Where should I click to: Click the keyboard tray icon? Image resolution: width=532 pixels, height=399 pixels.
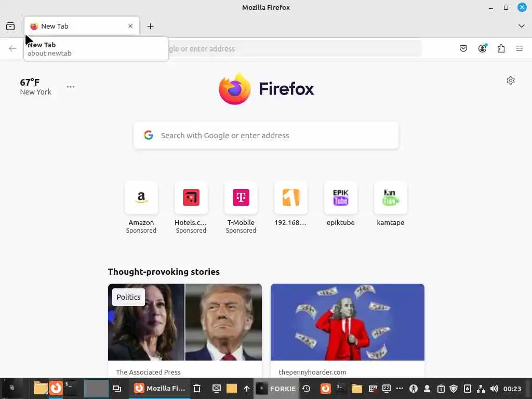373,389
